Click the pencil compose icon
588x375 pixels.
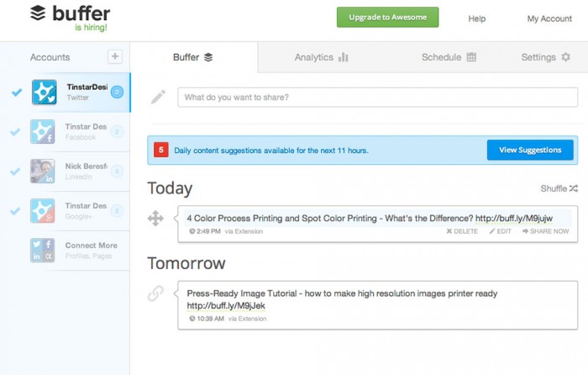158,97
